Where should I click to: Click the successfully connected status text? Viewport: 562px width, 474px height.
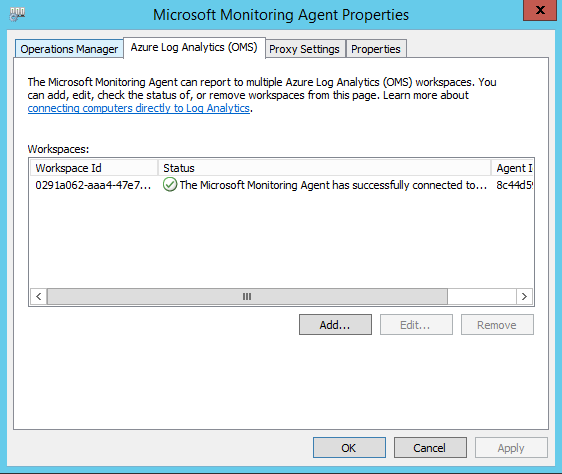pyautogui.click(x=333, y=185)
